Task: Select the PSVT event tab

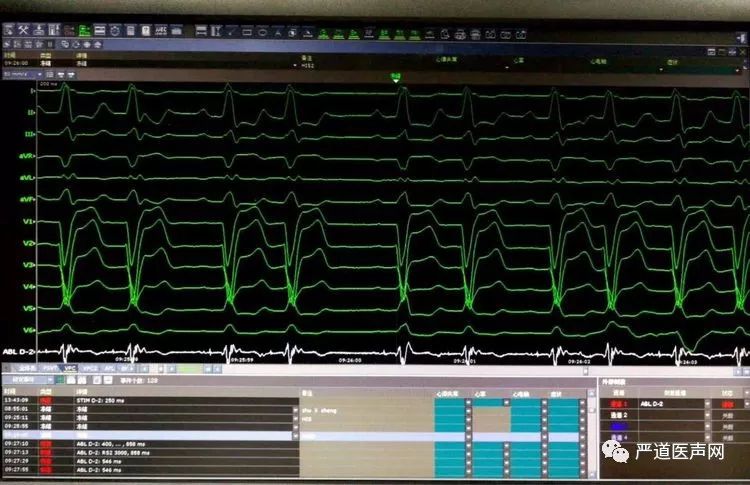Action: 48,369
